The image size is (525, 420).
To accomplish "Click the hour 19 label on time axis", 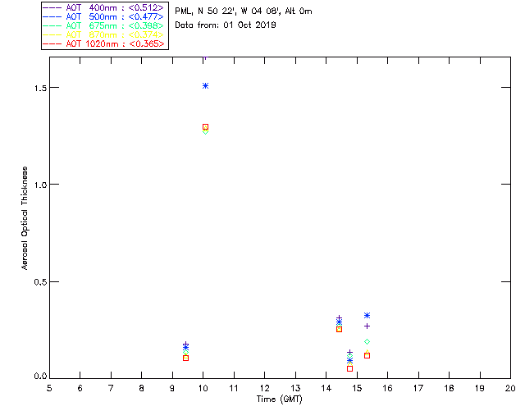I will [x=480, y=388].
